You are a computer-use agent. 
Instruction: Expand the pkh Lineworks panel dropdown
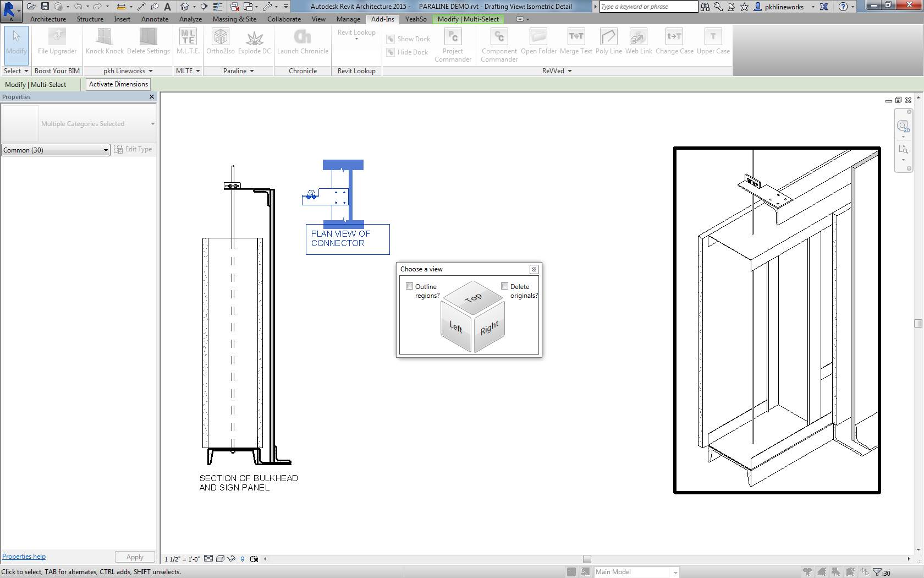click(128, 71)
